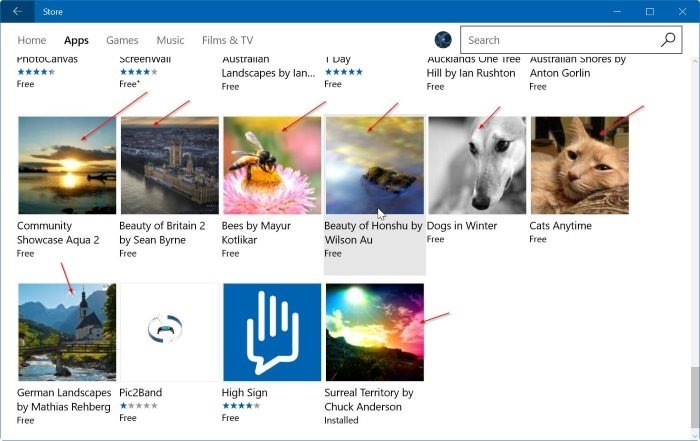Click the Installed label under Surreal Territory
The width and height of the screenshot is (700, 441).
(x=341, y=420)
